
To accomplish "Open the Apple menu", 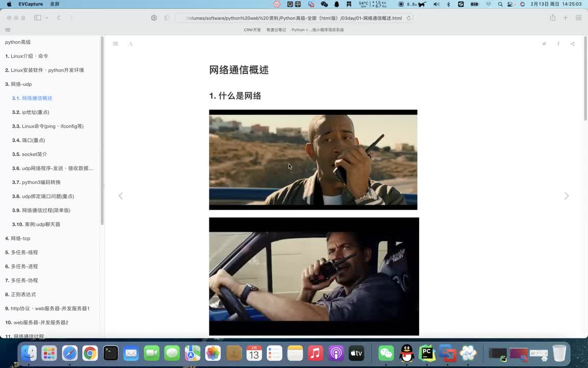I will [9, 4].
